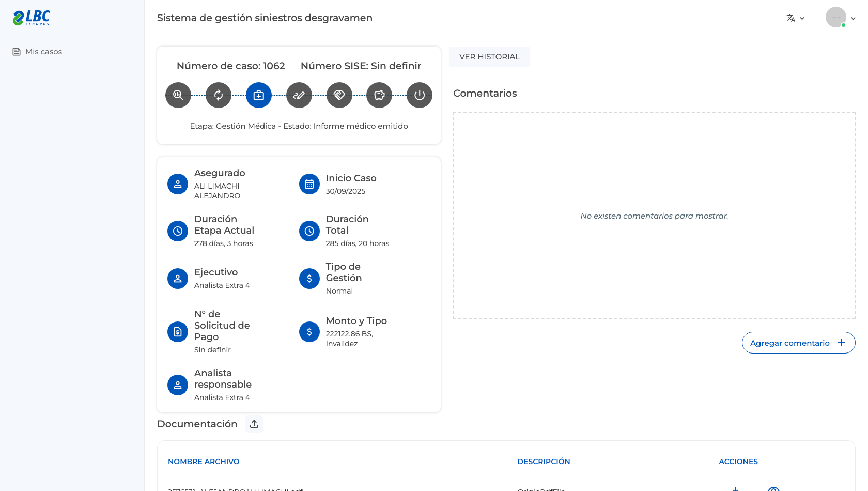868x491 pixels.
Task: Upload a document with the Documentación upload icon
Action: [254, 424]
